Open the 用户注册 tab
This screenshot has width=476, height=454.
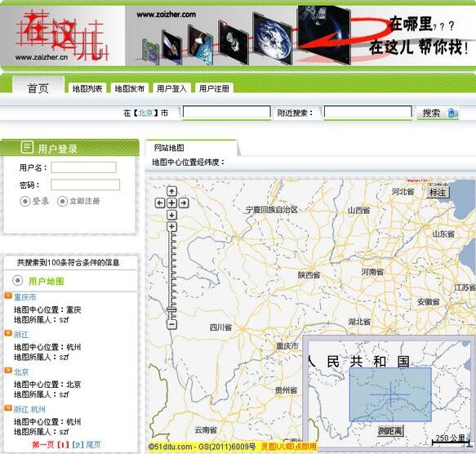pos(214,88)
